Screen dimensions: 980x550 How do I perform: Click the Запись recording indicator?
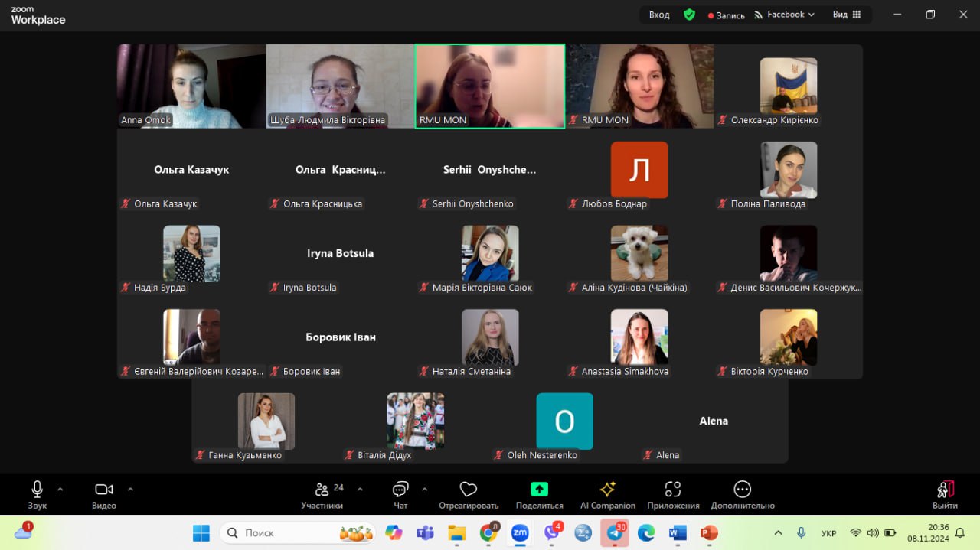[x=726, y=15]
